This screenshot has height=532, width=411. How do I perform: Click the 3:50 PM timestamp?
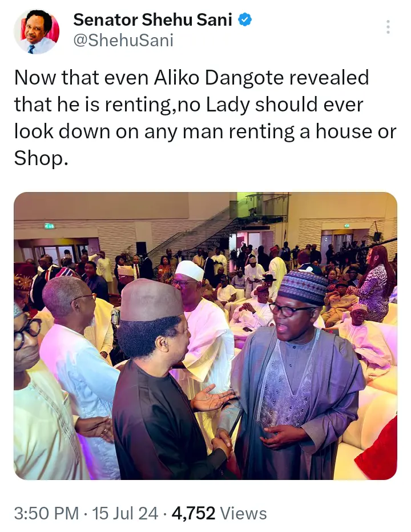pos(46,513)
